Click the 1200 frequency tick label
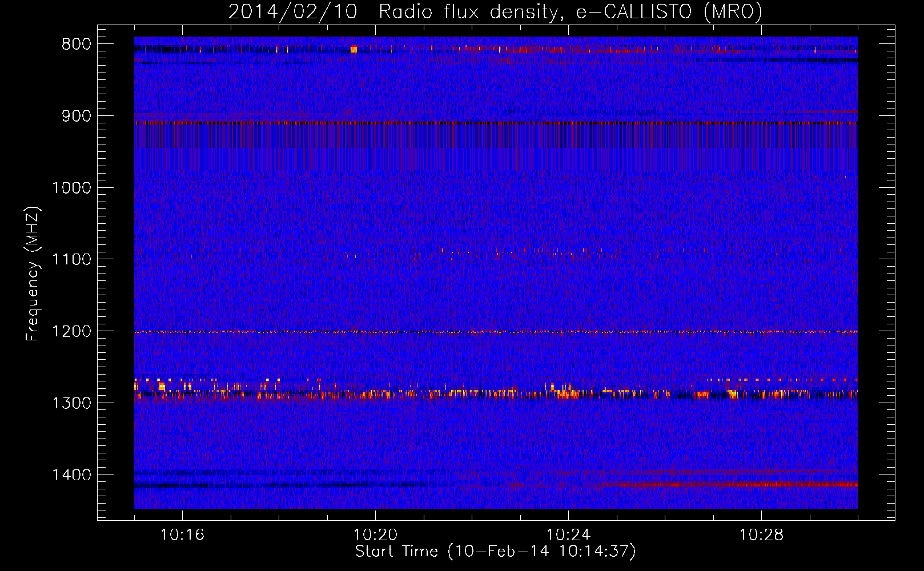The image size is (924, 571). (71, 331)
